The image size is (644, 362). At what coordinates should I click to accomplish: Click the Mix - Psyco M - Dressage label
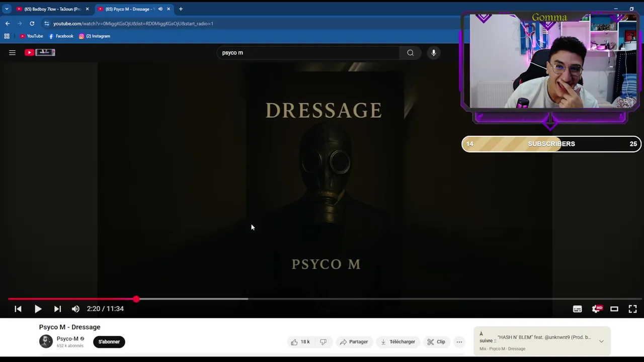pos(502,349)
